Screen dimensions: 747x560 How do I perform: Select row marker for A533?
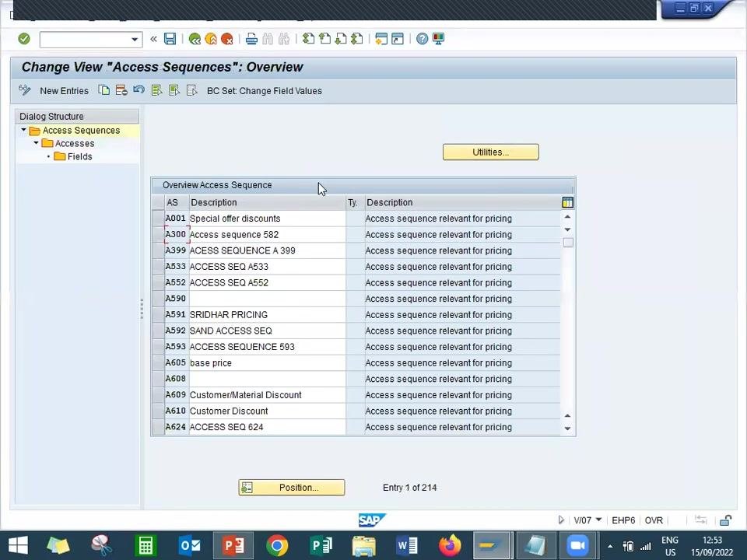click(x=158, y=267)
